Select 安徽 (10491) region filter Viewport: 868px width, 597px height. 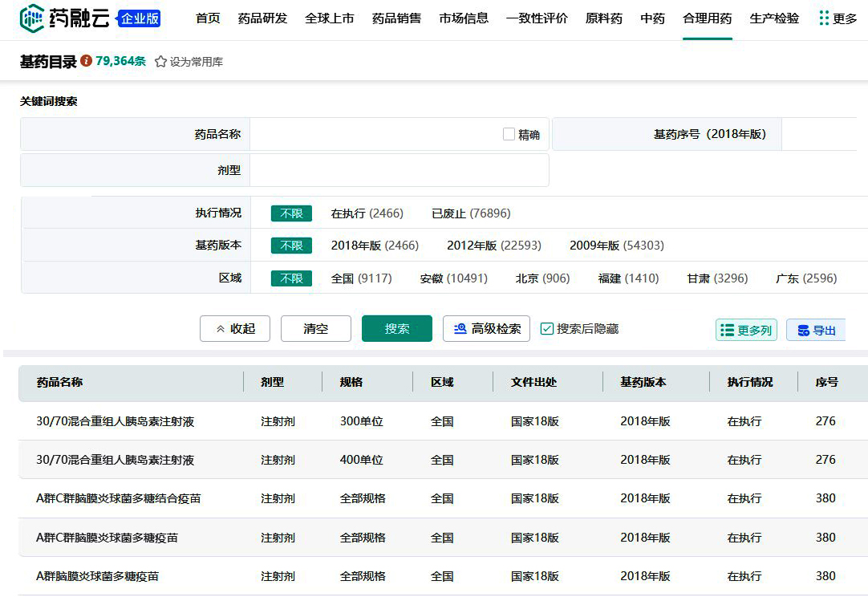pyautogui.click(x=453, y=278)
